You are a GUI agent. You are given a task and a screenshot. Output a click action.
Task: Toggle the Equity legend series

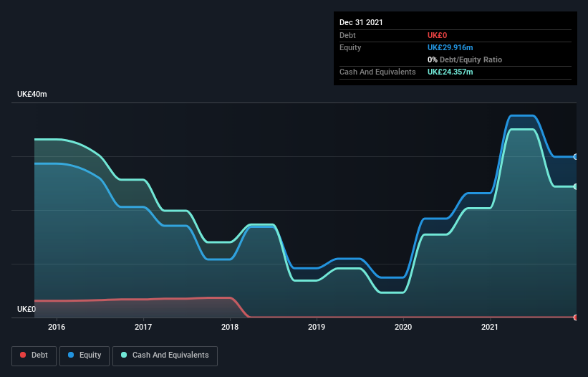[85, 355]
